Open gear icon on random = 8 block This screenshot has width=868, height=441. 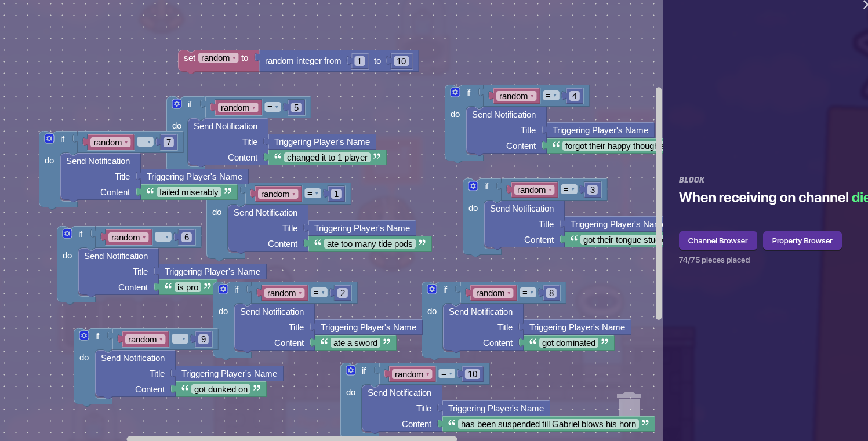432,290
